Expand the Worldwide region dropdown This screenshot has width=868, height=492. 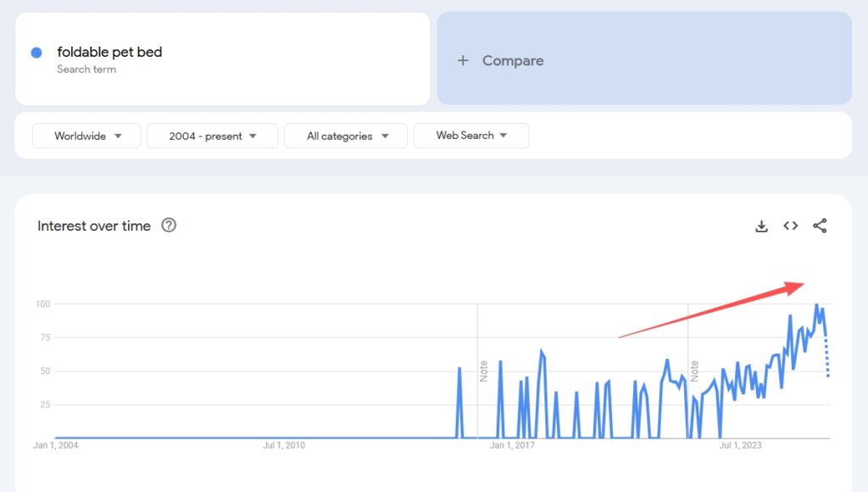point(86,136)
